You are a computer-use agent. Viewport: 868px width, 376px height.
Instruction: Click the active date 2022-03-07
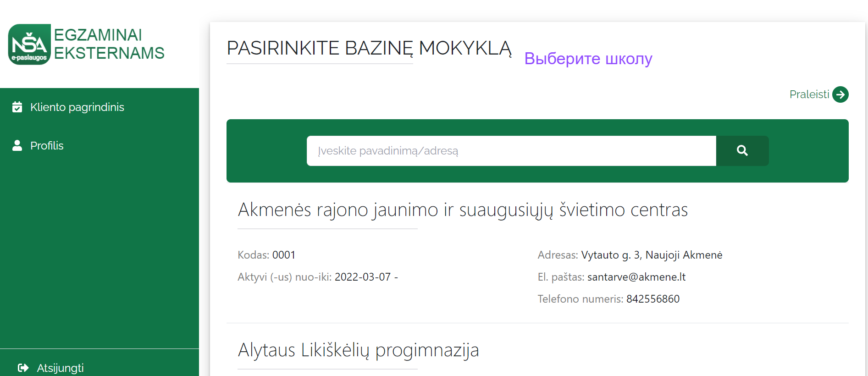[x=363, y=277]
